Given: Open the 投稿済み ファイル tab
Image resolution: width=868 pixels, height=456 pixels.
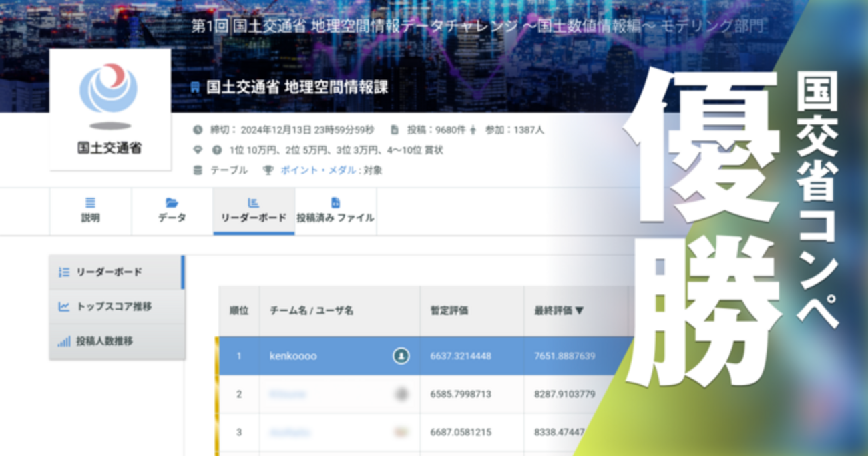Looking at the screenshot, I should click(x=335, y=211).
